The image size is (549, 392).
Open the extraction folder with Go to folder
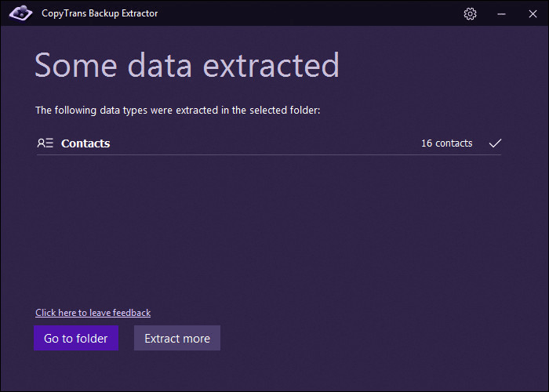tap(76, 338)
